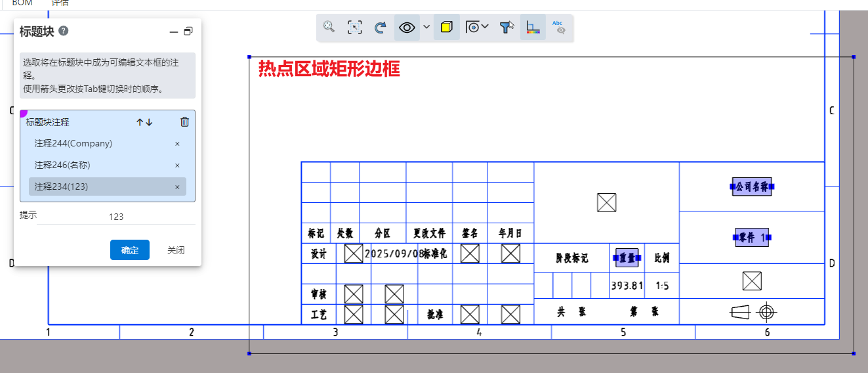The image size is (868, 373).
Task: Click the yellow cube display style icon
Action: click(446, 28)
